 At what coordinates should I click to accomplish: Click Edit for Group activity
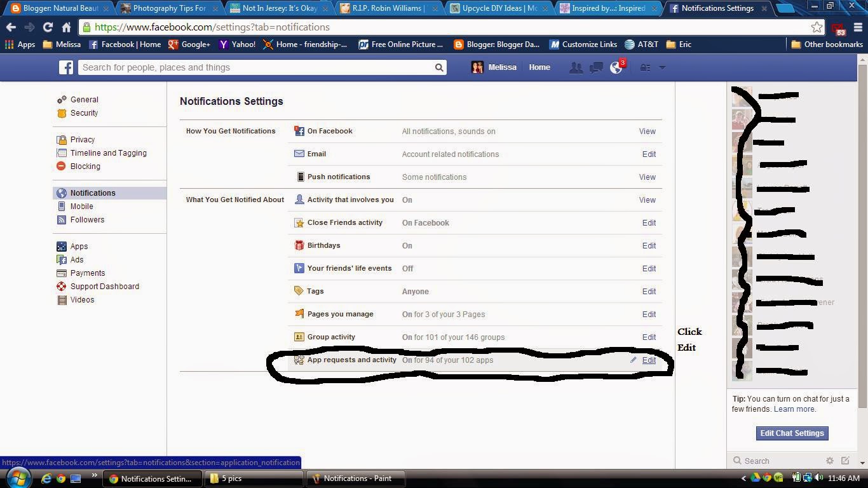[x=649, y=337]
